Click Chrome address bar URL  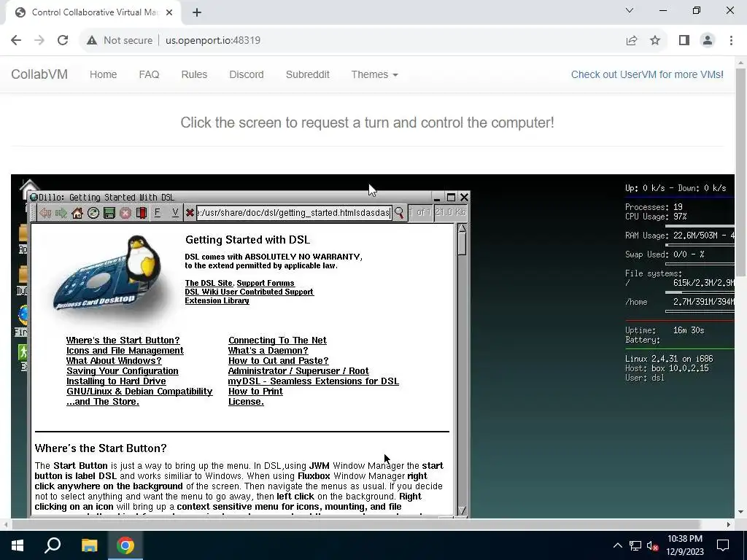213,41
